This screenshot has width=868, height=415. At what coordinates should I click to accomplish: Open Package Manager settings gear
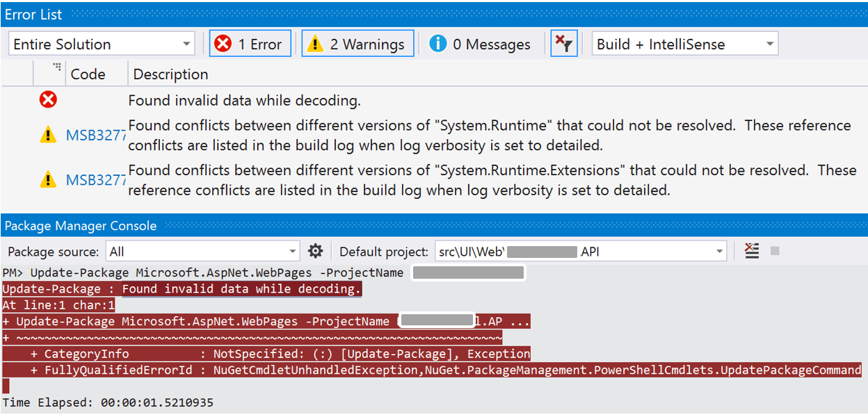coord(316,251)
